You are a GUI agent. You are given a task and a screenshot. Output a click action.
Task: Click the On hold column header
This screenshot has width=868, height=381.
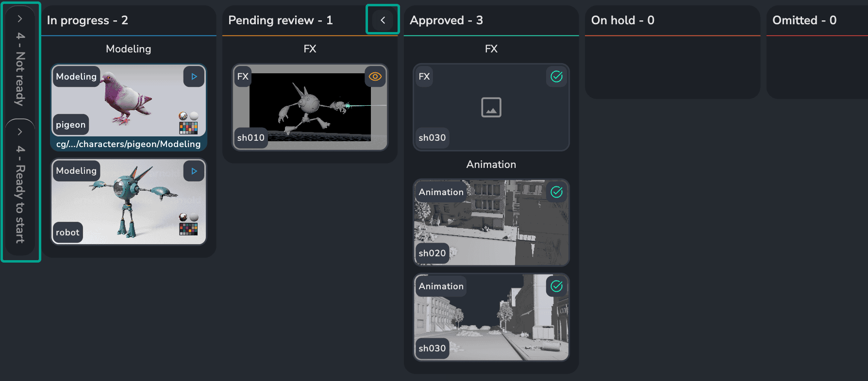point(622,20)
